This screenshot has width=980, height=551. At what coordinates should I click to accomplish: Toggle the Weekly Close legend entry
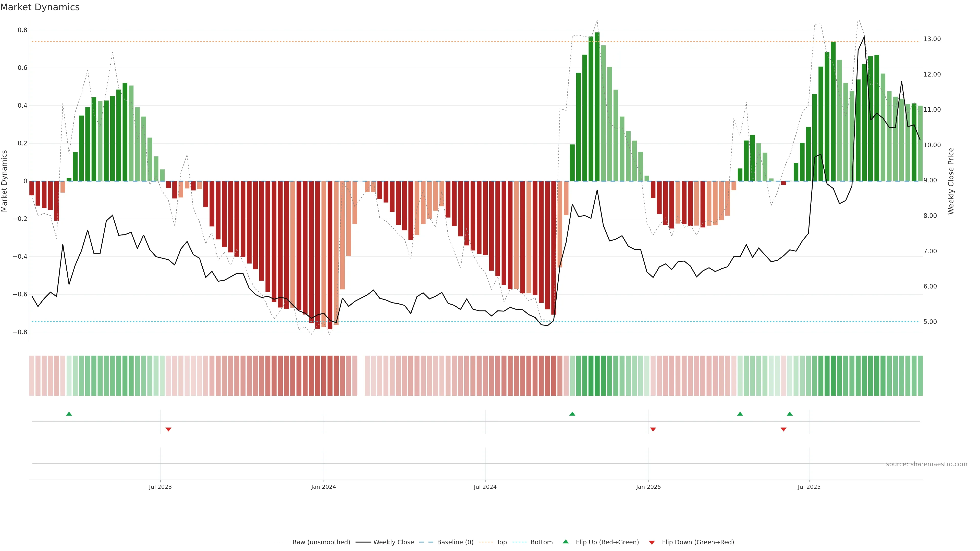pos(393,542)
